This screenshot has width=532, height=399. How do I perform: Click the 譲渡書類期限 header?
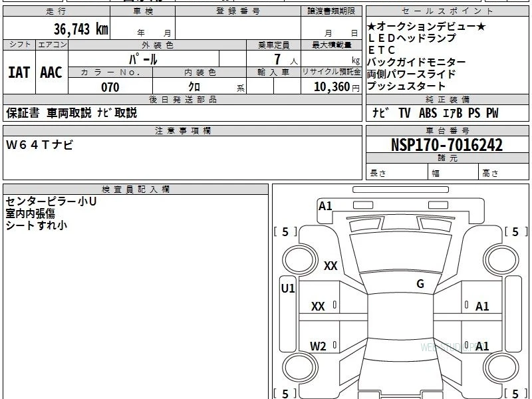(x=331, y=11)
